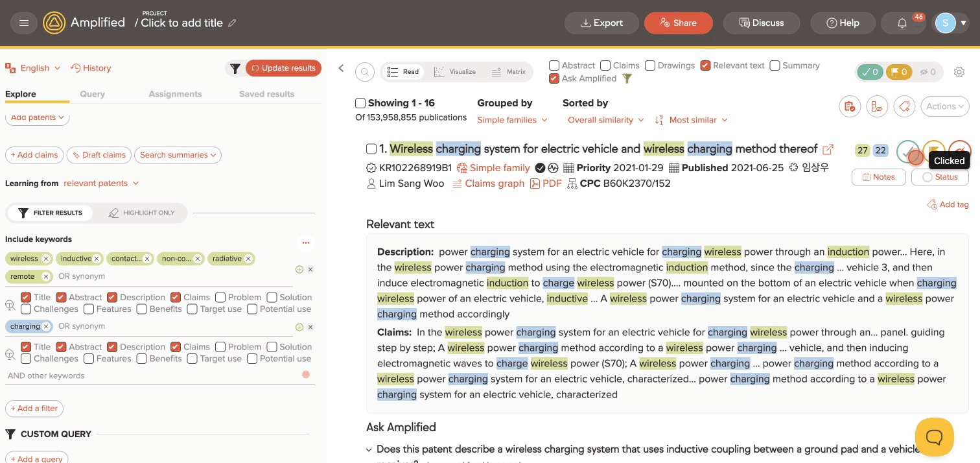Click the hidden count eye badge
Viewport: 980px width, 463px height.
[x=927, y=72]
